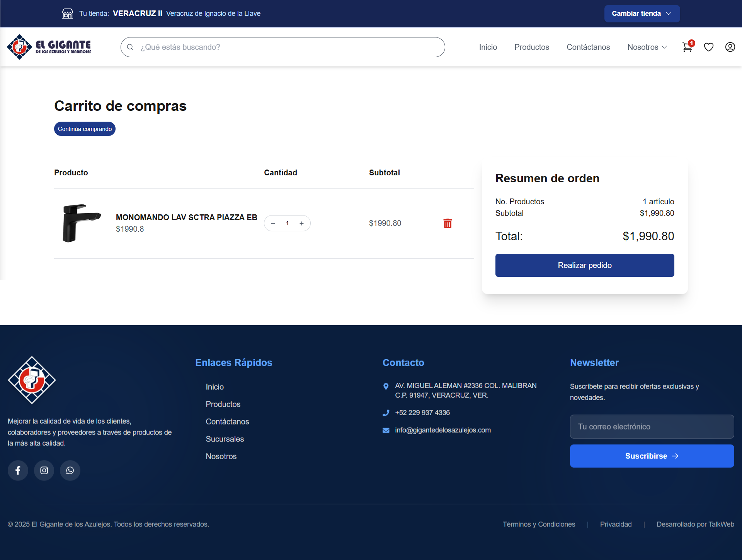
Task: Click the Realizar pedido button
Action: point(584,265)
